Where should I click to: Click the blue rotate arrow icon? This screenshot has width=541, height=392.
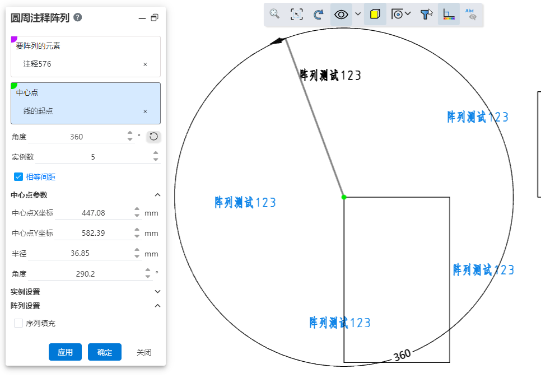(x=318, y=14)
